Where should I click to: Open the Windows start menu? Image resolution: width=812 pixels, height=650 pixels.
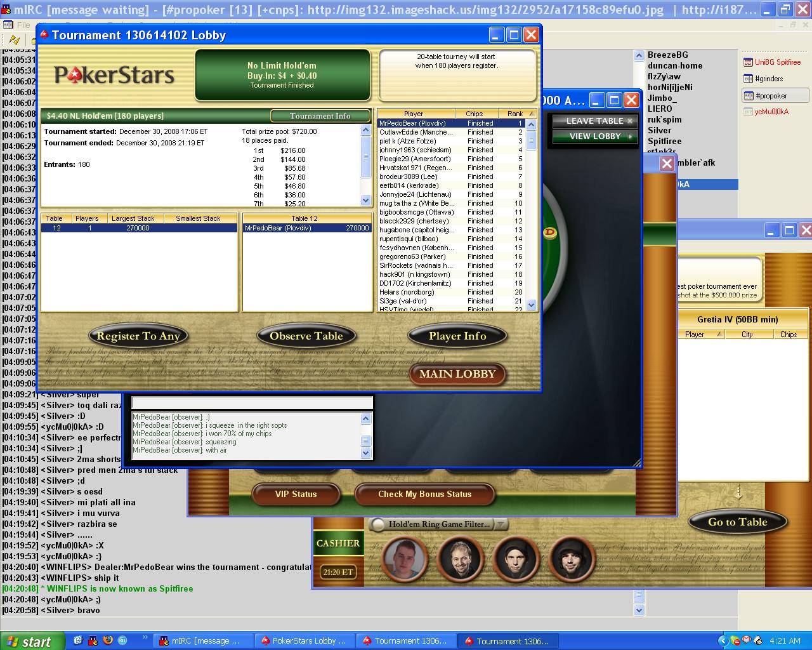coord(32,641)
